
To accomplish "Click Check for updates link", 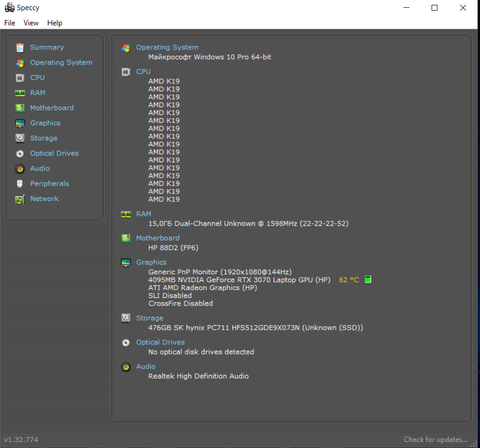I will [x=435, y=440].
